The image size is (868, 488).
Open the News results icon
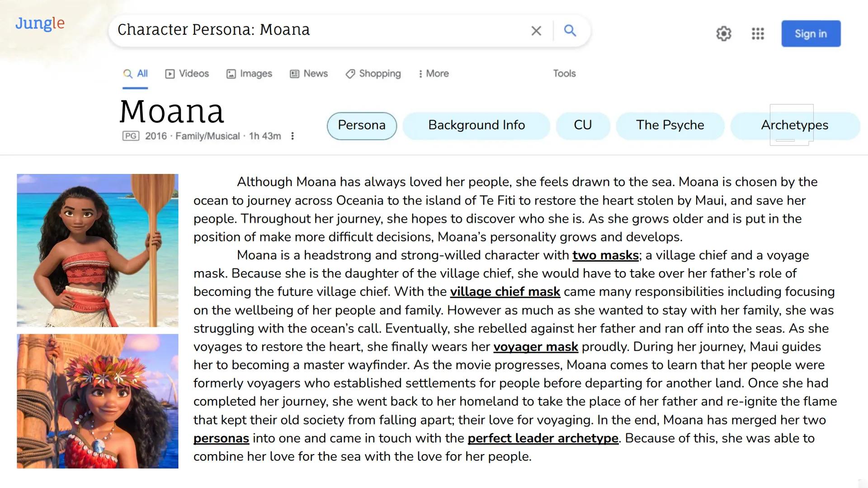coord(294,73)
